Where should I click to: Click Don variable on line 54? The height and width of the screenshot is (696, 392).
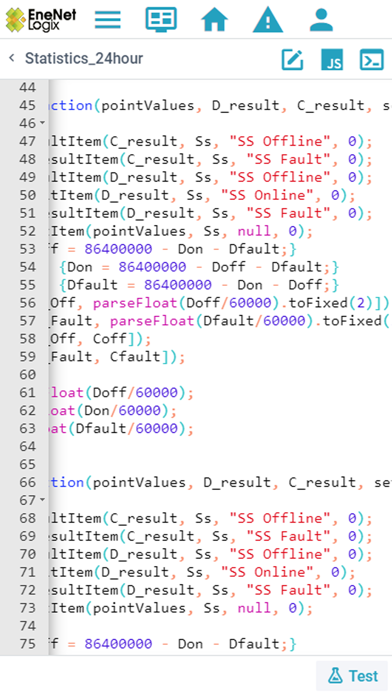pos(80,267)
